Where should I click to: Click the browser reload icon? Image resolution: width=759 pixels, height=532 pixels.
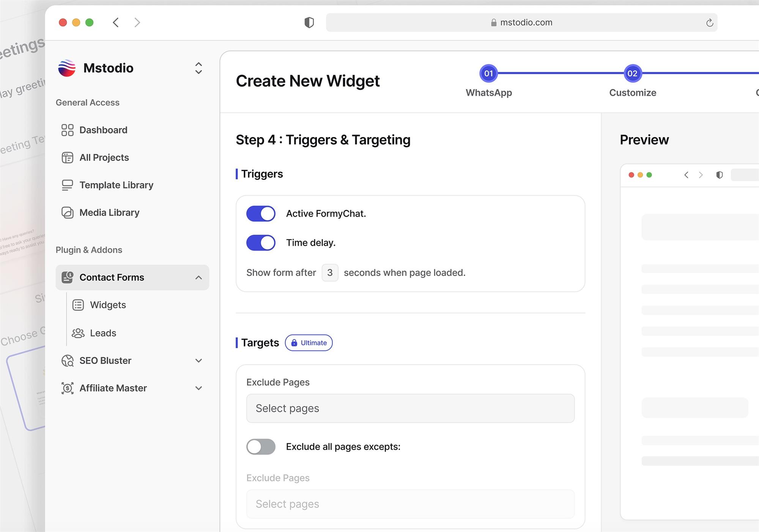(709, 23)
